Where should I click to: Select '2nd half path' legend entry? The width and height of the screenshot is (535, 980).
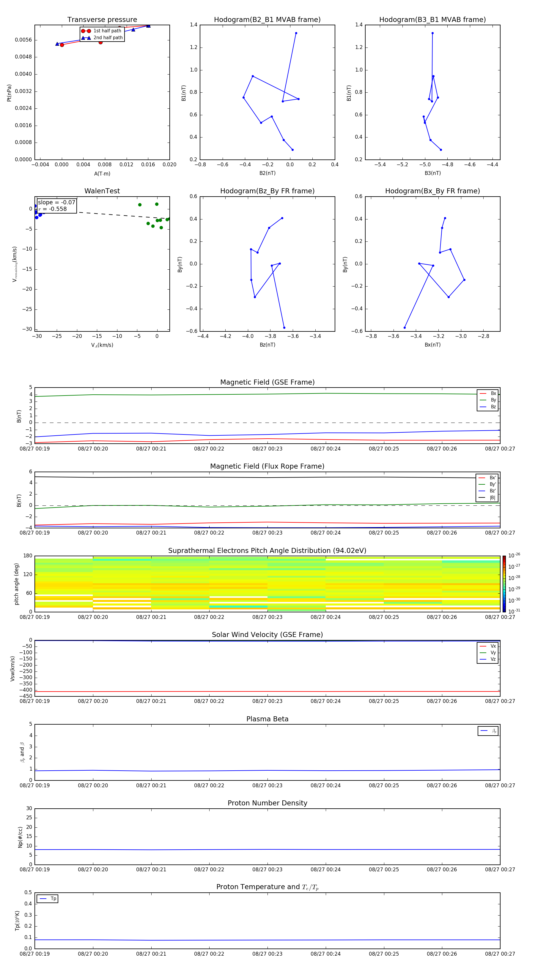pos(102,38)
